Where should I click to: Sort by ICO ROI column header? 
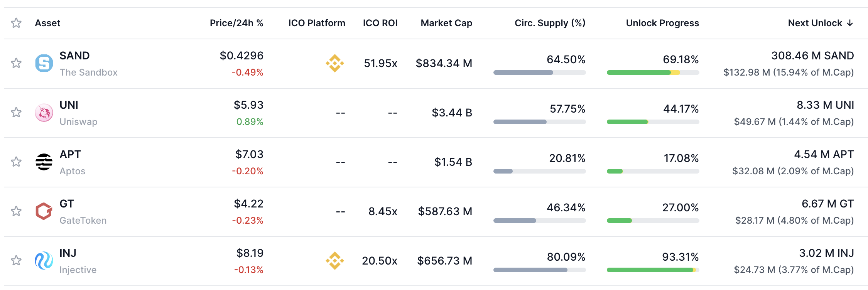coord(380,23)
